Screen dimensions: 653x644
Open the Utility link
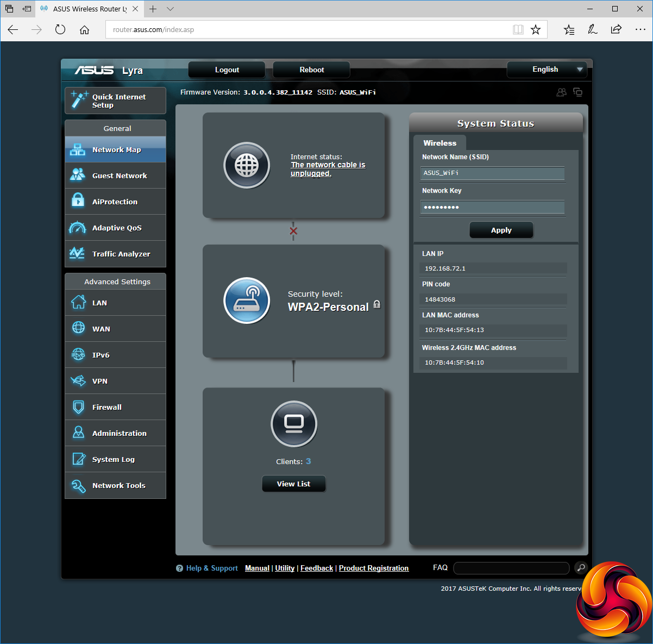pos(285,568)
